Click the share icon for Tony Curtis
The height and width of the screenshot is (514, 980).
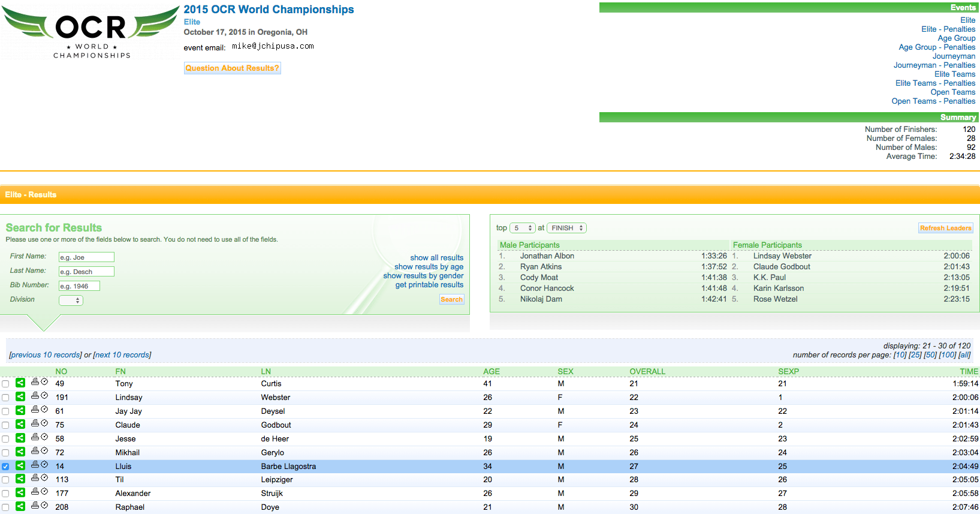[20, 383]
